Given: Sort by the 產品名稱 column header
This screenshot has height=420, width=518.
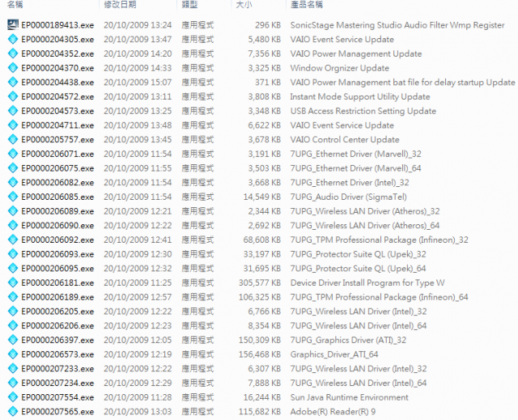Looking at the screenshot, I should (307, 4).
